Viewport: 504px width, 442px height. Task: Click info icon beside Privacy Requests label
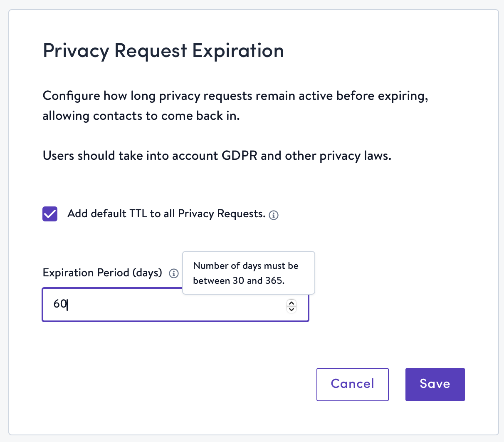274,215
